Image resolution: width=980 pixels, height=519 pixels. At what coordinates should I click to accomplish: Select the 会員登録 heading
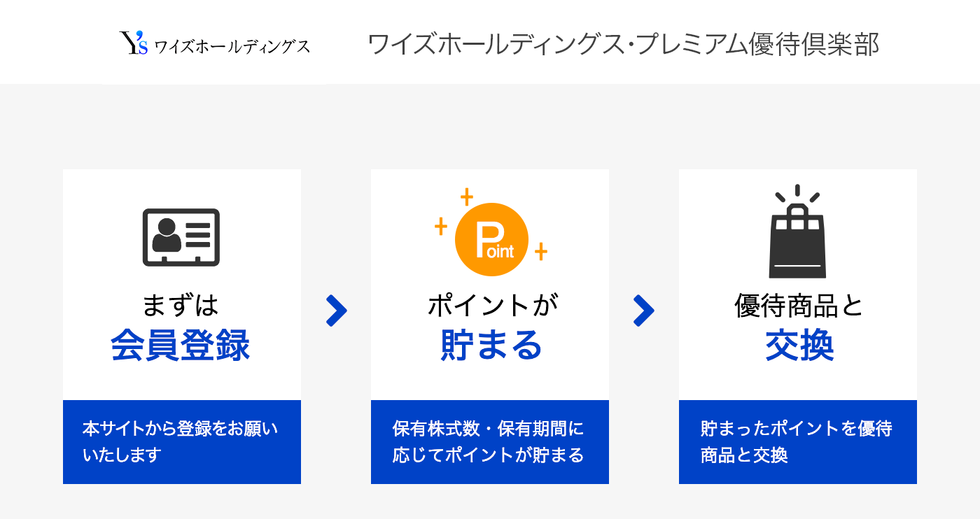tap(181, 346)
